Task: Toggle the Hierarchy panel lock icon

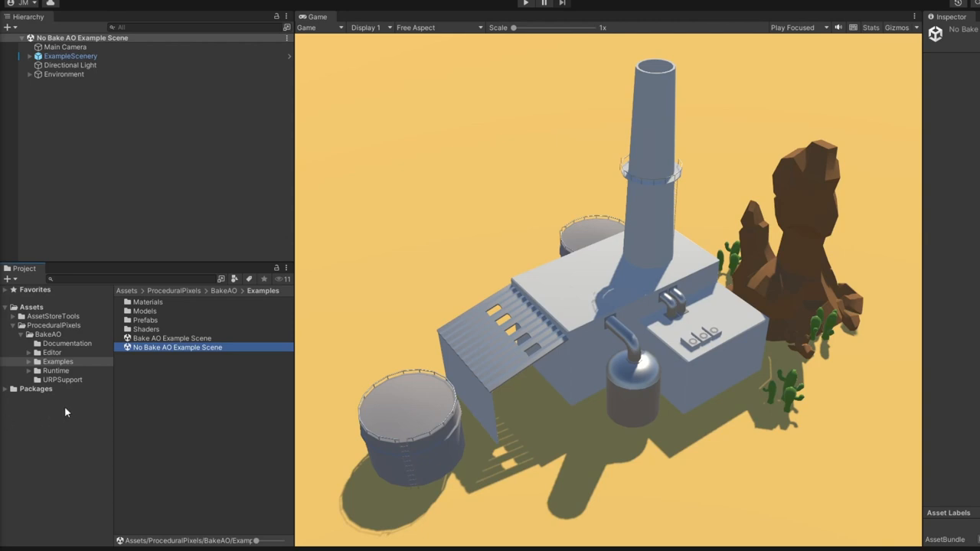Action: pyautogui.click(x=276, y=16)
